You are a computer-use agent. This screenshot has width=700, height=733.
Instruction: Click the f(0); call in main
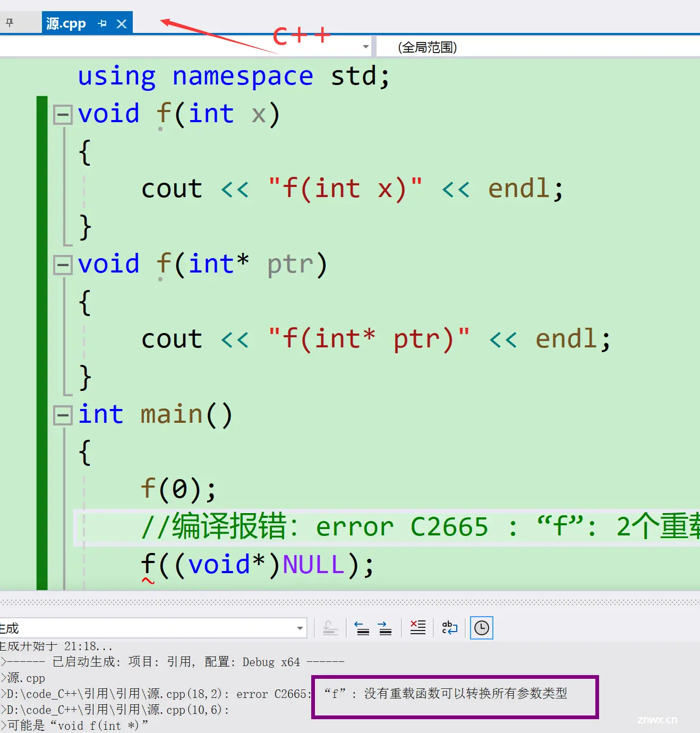click(x=179, y=489)
